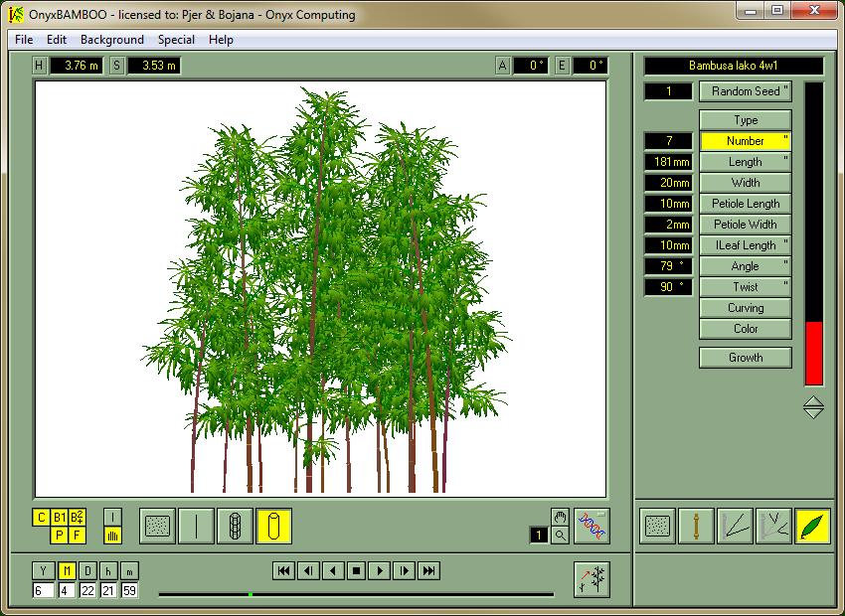
Task: Toggle the F display option
Action: click(x=77, y=536)
